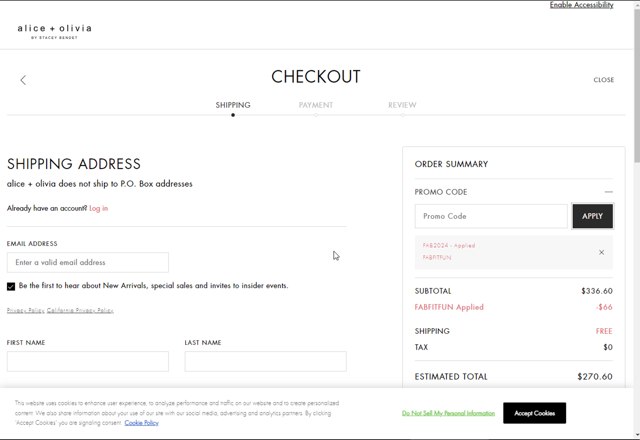Focus the First Name field
This screenshot has height=440, width=640.
(88, 361)
